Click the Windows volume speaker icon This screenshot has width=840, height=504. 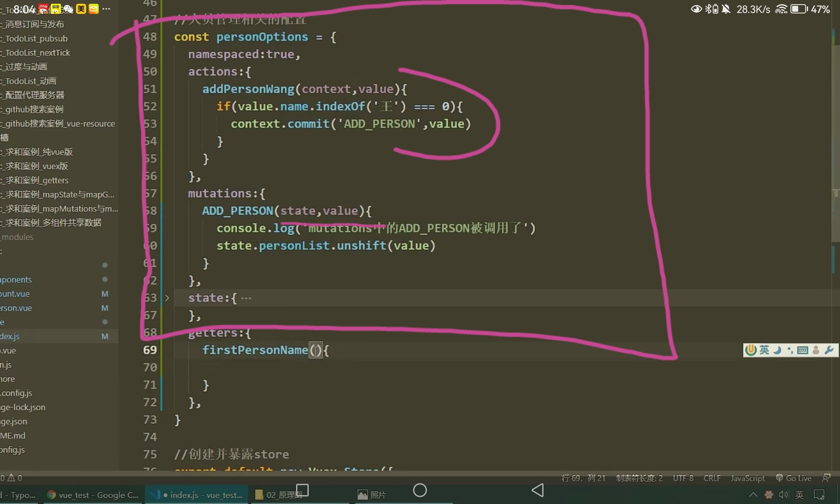click(784, 495)
